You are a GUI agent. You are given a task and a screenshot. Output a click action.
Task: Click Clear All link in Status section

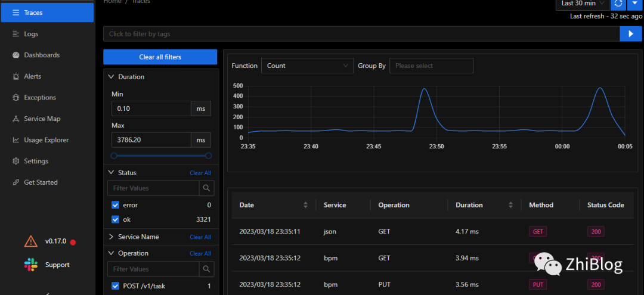click(200, 173)
